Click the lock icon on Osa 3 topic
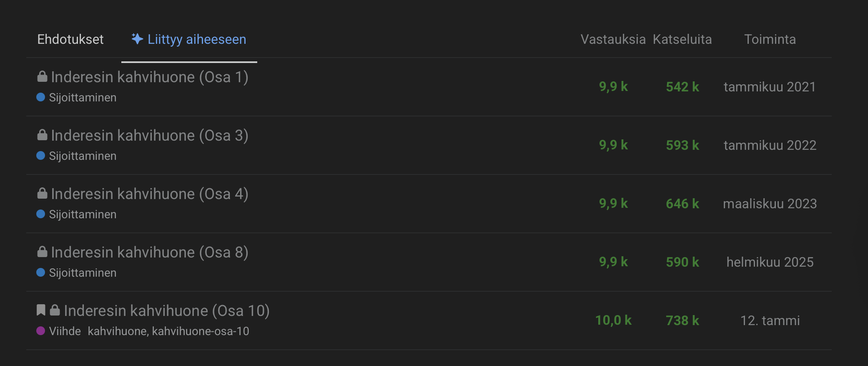The height and width of the screenshot is (366, 868). (42, 135)
